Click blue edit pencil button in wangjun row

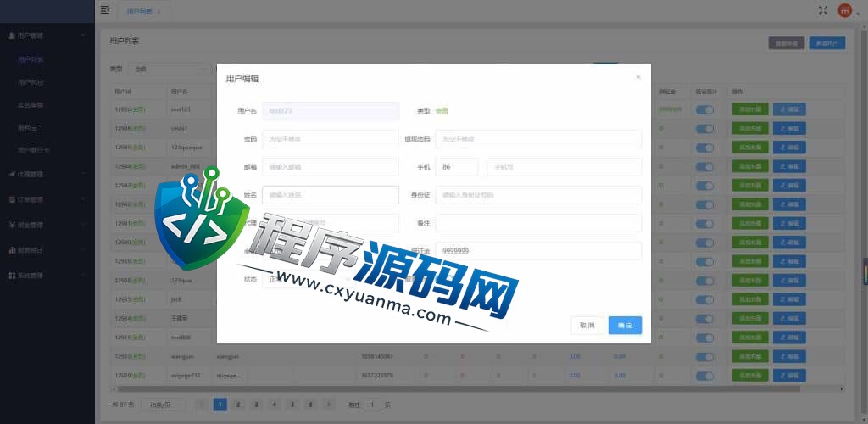click(789, 356)
